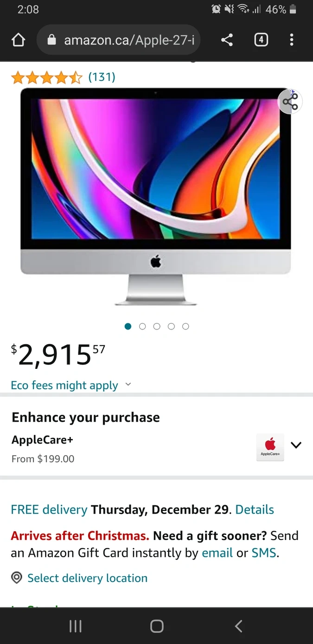Open the tab switcher showing 4 tabs
The height and width of the screenshot is (644, 313).
261,40
